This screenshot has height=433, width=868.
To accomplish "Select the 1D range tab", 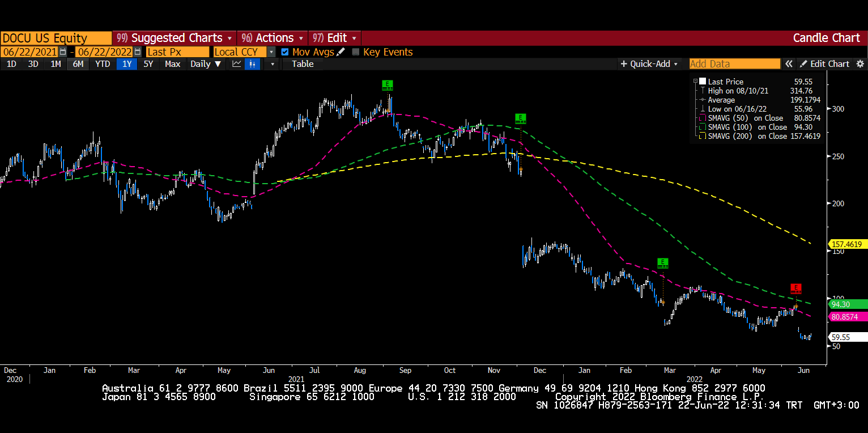I will coord(11,64).
